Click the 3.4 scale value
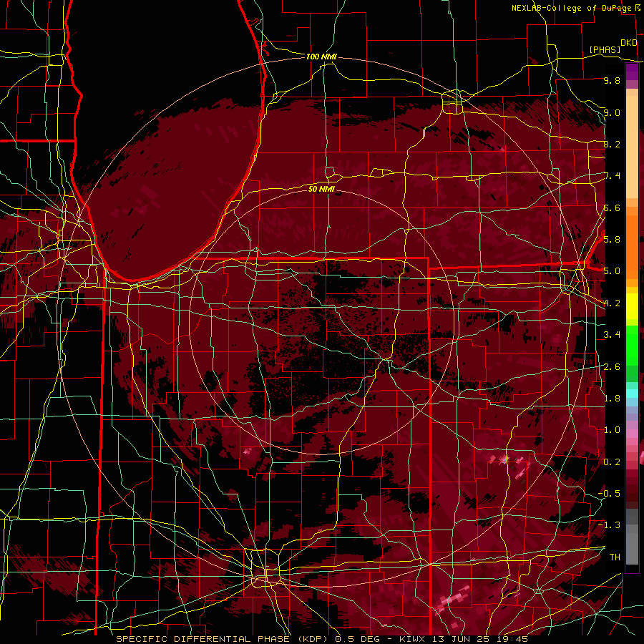This screenshot has width=644, height=644. tap(612, 335)
